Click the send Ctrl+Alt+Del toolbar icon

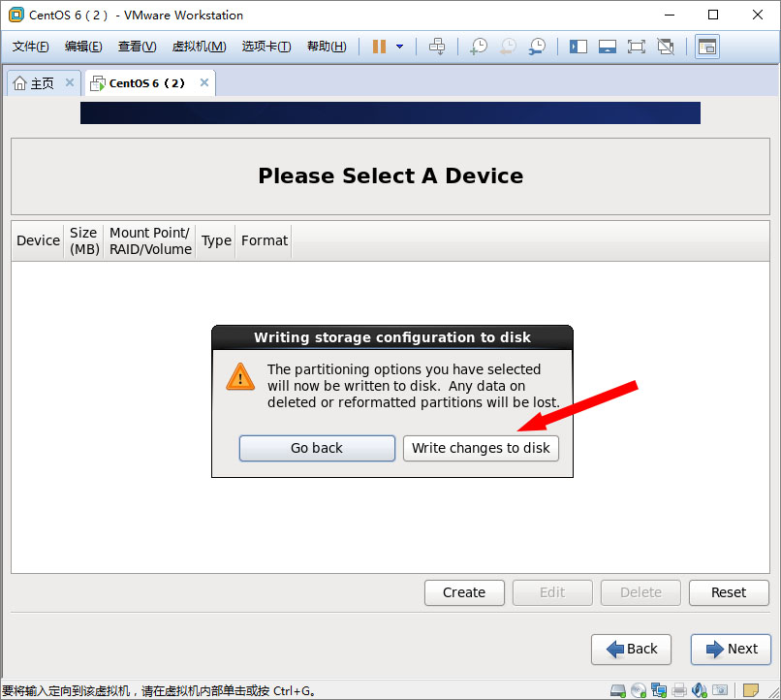(x=437, y=47)
